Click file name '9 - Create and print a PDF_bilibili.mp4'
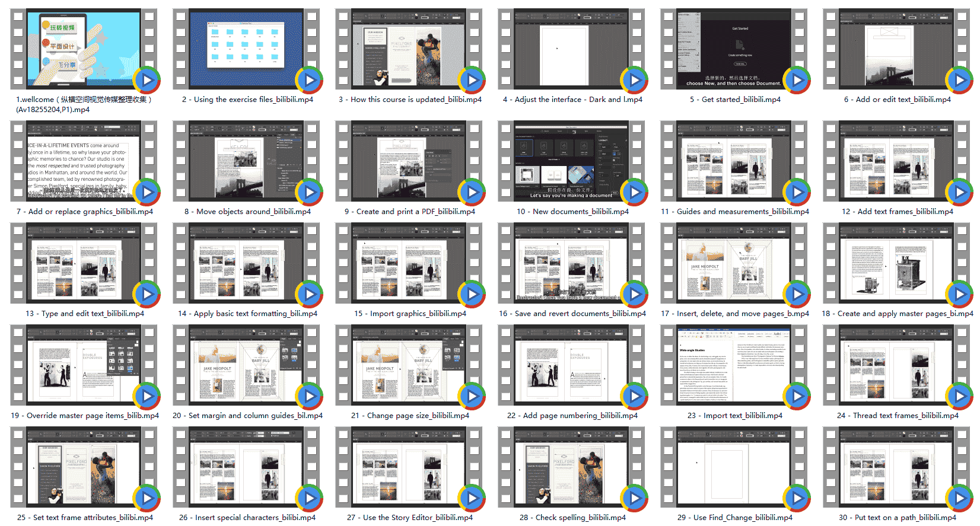The height and width of the screenshot is (526, 980). pos(410,212)
